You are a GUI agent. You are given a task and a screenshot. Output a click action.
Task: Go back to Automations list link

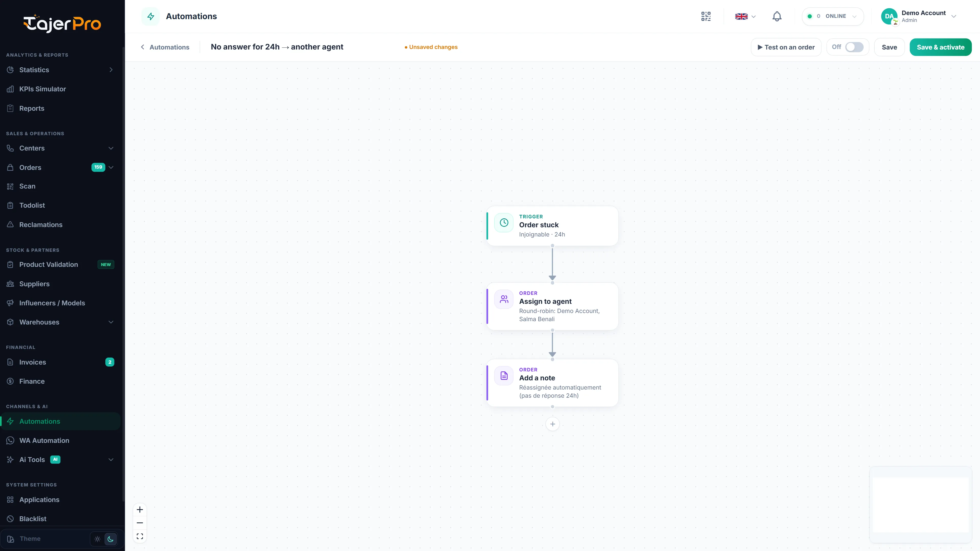[x=165, y=47]
